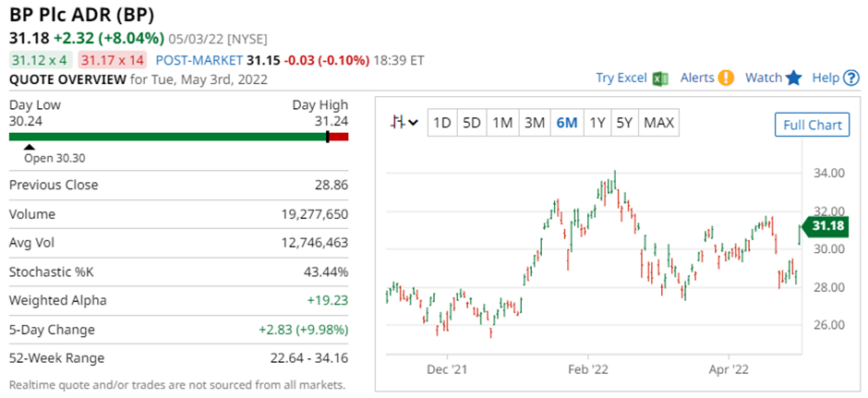Viewport: 868px width, 398px height.
Task: Click the green bid price box
Action: (39, 60)
